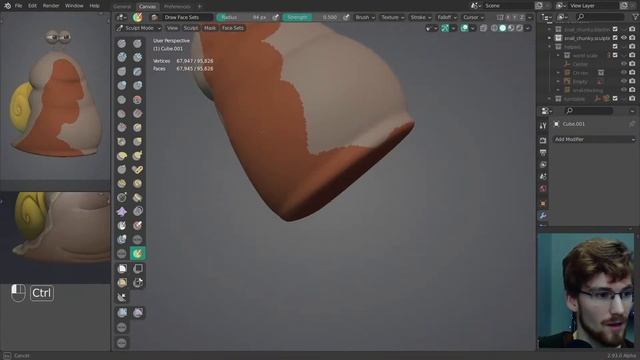
Task: Toggle pin on Cube.001 properties
Action: coord(632,124)
